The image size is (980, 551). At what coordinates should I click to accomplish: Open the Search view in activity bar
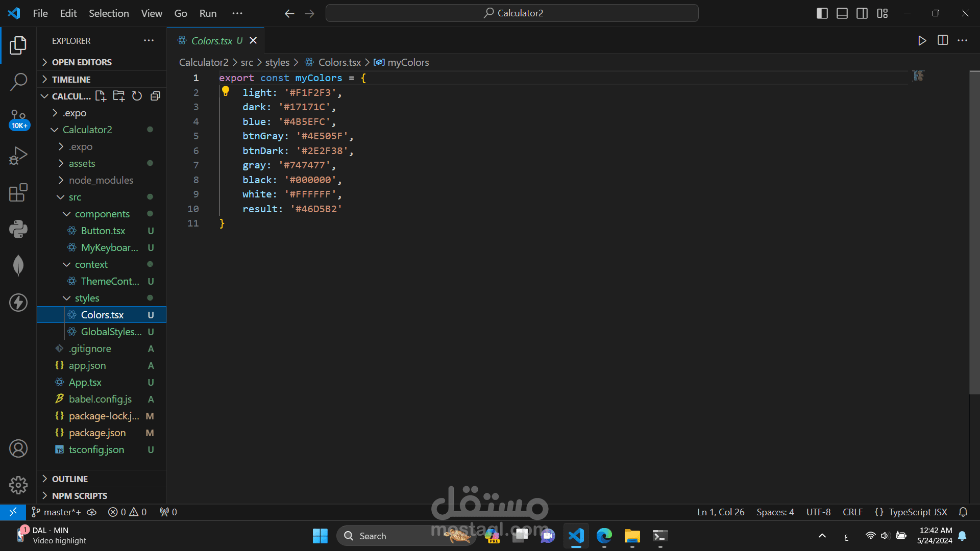pos(18,82)
